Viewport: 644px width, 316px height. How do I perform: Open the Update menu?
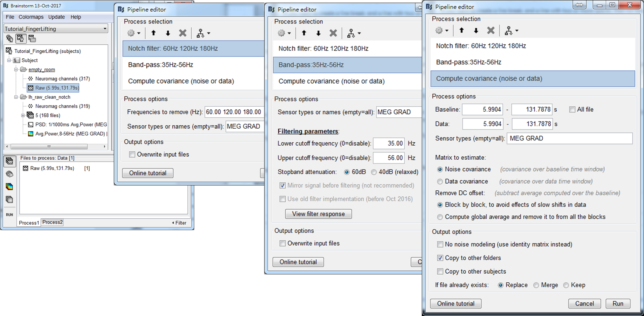pyautogui.click(x=57, y=17)
